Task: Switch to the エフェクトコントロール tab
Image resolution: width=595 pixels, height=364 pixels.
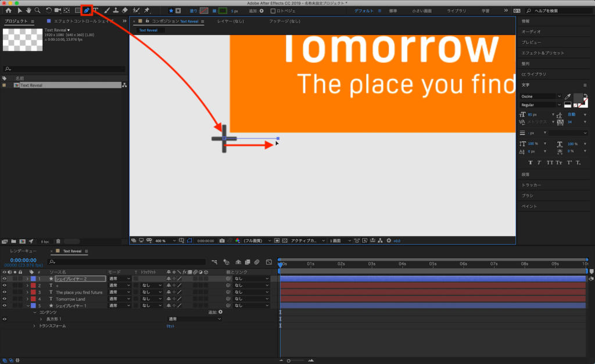Action: click(84, 21)
